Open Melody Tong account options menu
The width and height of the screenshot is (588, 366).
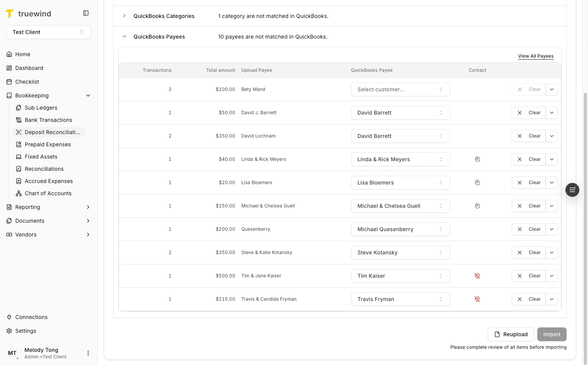pyautogui.click(x=88, y=353)
